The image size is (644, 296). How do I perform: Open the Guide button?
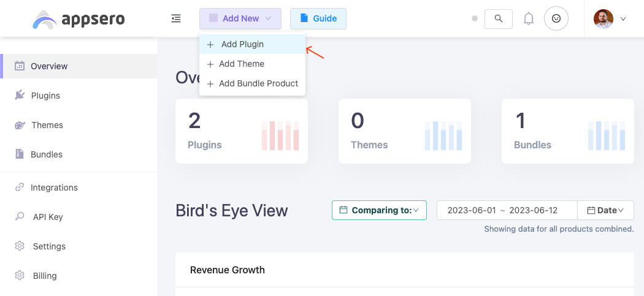pyautogui.click(x=318, y=18)
